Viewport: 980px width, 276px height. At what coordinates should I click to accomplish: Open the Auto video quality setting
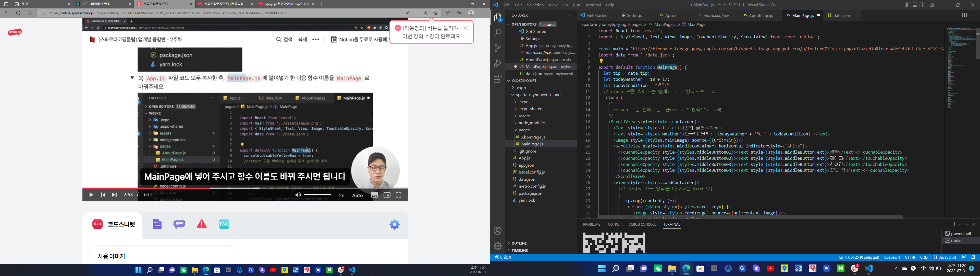[357, 195]
